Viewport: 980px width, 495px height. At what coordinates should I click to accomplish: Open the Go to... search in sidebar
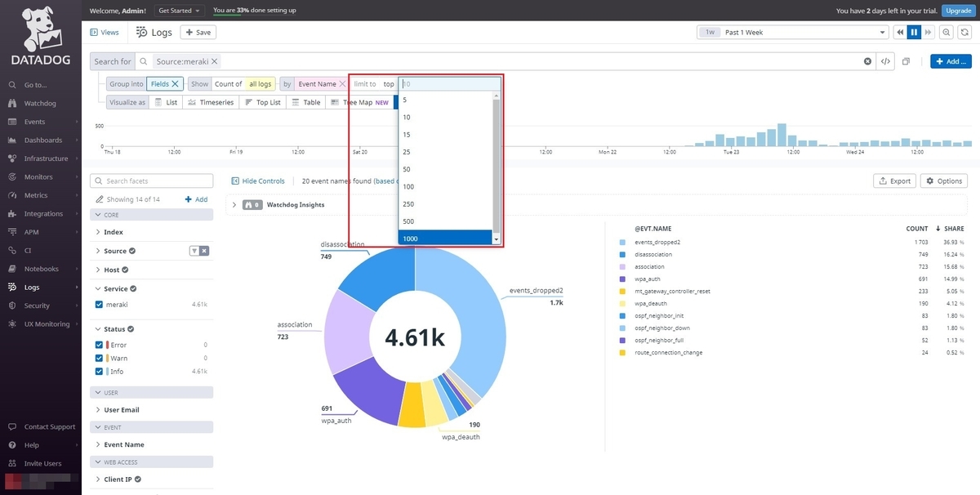tap(35, 85)
